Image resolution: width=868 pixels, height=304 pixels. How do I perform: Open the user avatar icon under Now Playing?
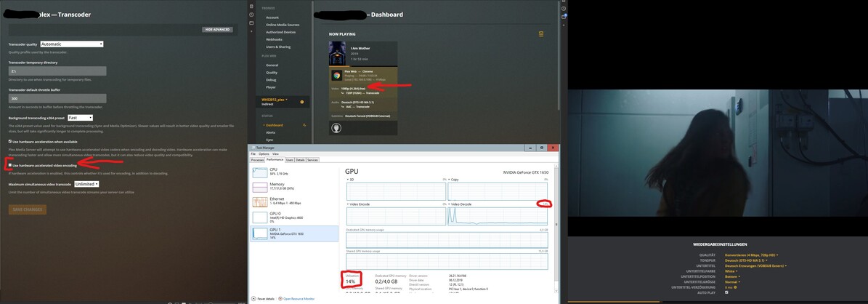click(x=336, y=127)
